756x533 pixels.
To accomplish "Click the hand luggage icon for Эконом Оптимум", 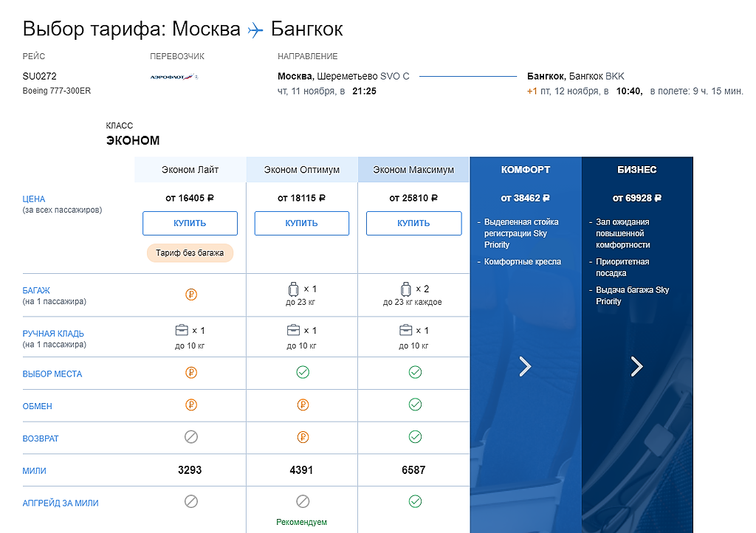I will 293,330.
